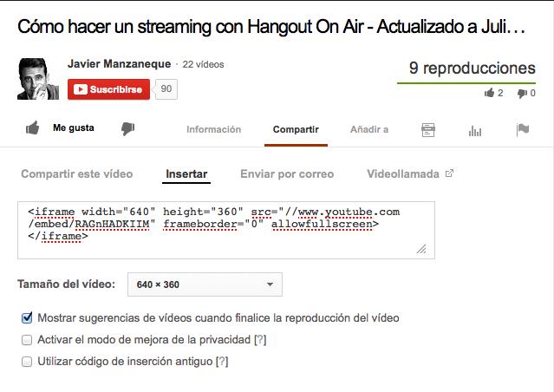Select Compartir este vídeo sub-tab

(x=76, y=174)
